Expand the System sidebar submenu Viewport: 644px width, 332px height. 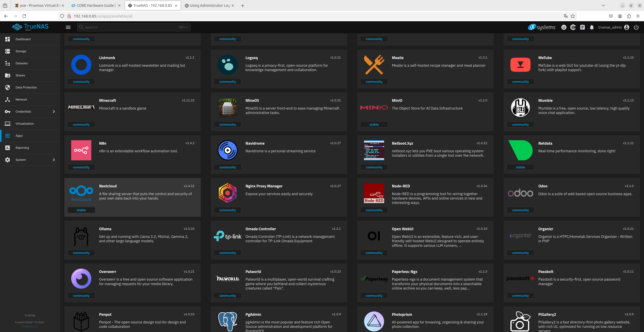[53, 160]
